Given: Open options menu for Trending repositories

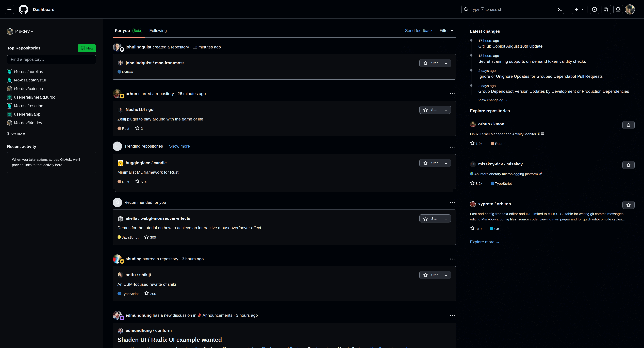Looking at the screenshot, I should point(452,147).
